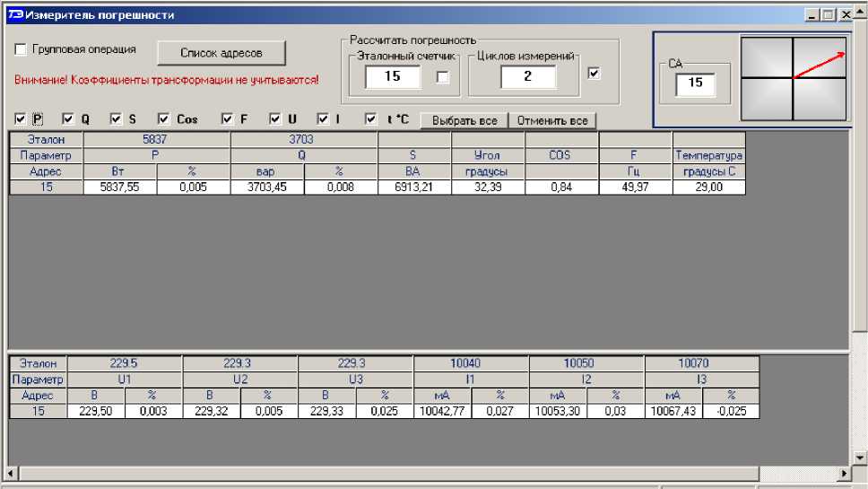This screenshot has height=489, width=868.
Task: Uncheck the t °C parameter checkbox
Action: pyautogui.click(x=371, y=118)
